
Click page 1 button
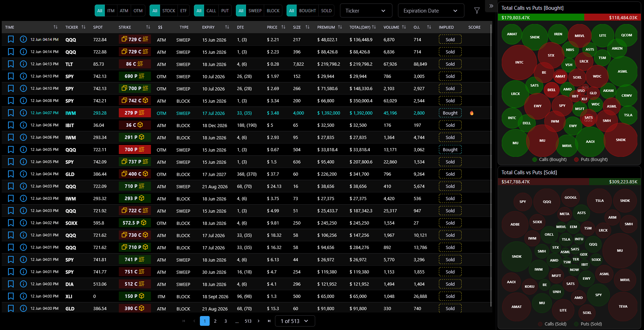[205, 321]
